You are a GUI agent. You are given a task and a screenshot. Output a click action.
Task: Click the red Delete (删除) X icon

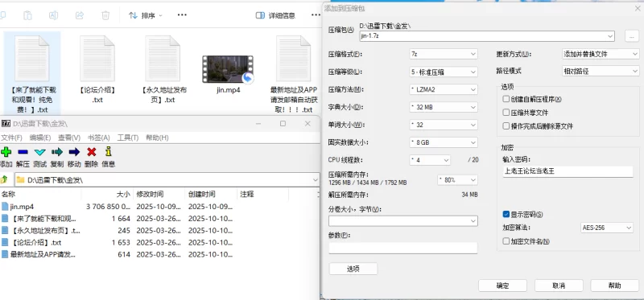click(x=92, y=152)
